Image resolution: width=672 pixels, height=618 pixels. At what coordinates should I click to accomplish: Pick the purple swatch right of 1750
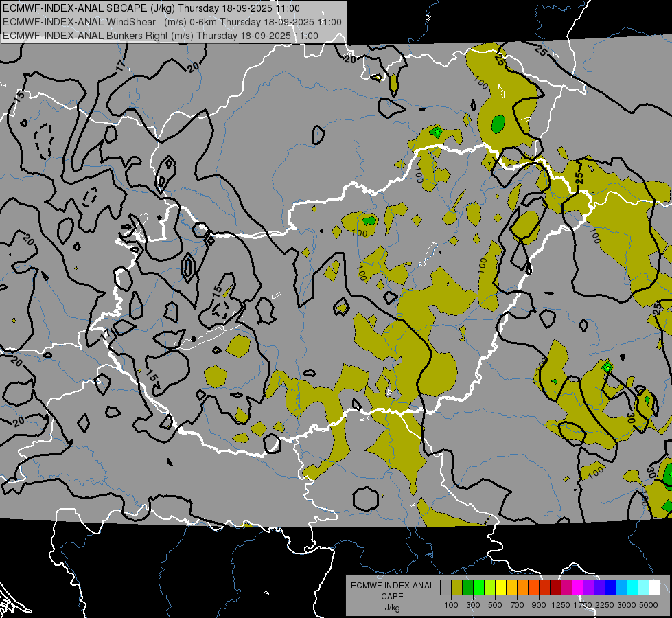coord(588,588)
